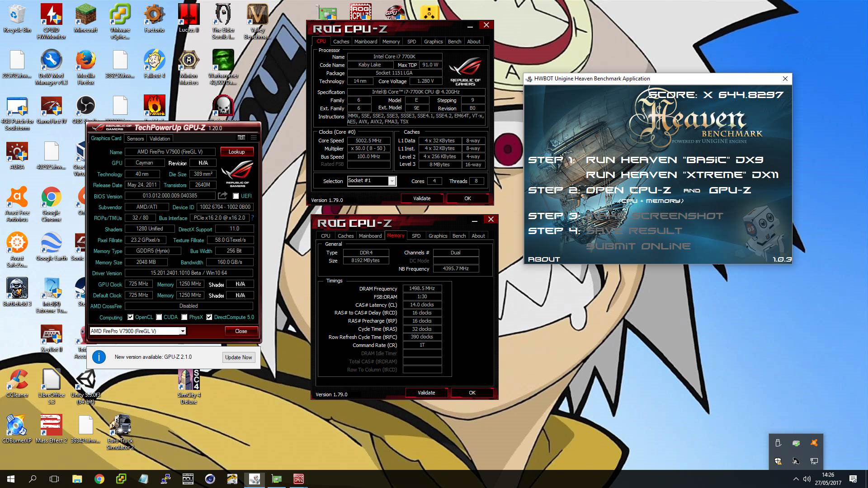
Task: Open LibreOffice 5.3 desktop icon
Action: click(52, 386)
